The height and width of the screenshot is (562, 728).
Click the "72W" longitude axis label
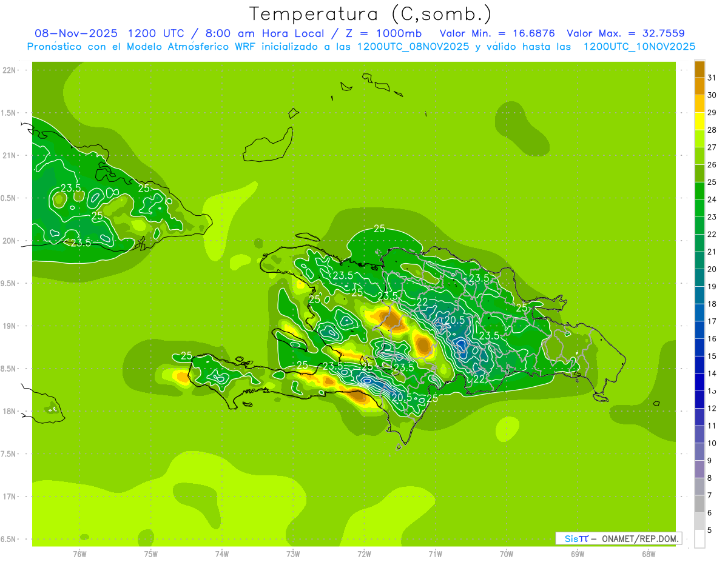tap(364, 554)
